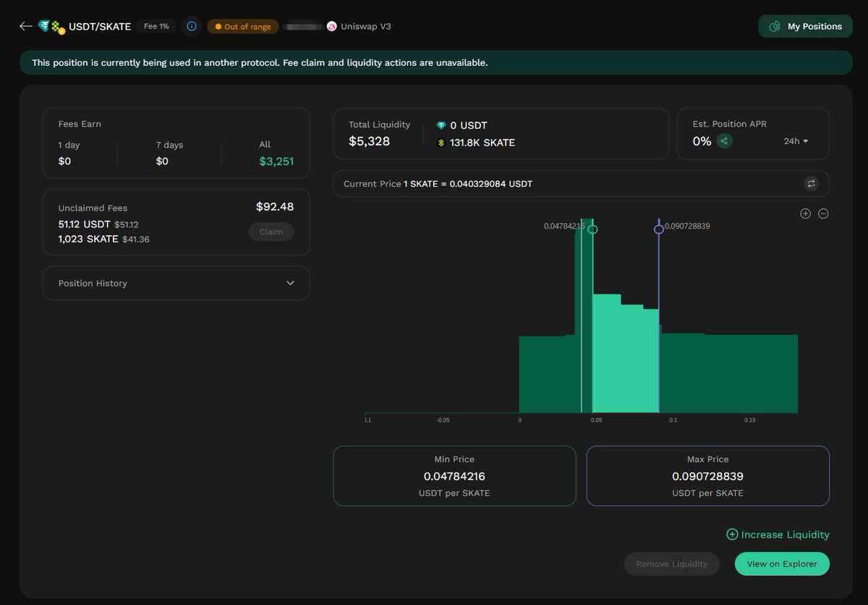Click the USDT/SKATE token pair icon

click(51, 27)
